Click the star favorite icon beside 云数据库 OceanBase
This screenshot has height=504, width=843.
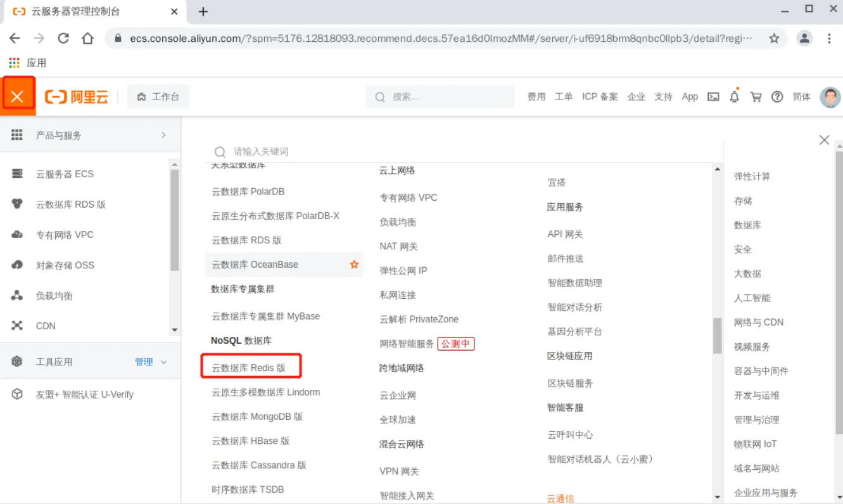tap(354, 265)
